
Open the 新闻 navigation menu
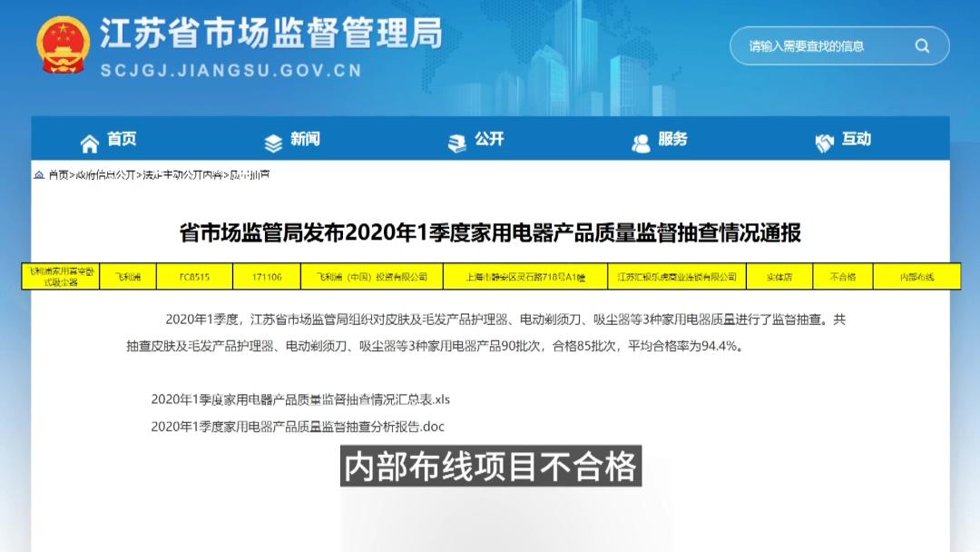point(304,140)
